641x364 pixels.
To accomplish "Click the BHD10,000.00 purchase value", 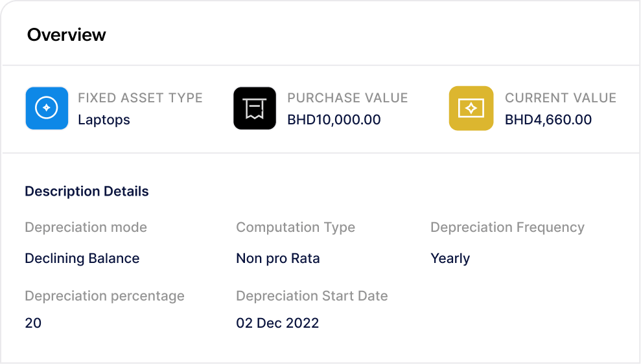I will pyautogui.click(x=334, y=120).
